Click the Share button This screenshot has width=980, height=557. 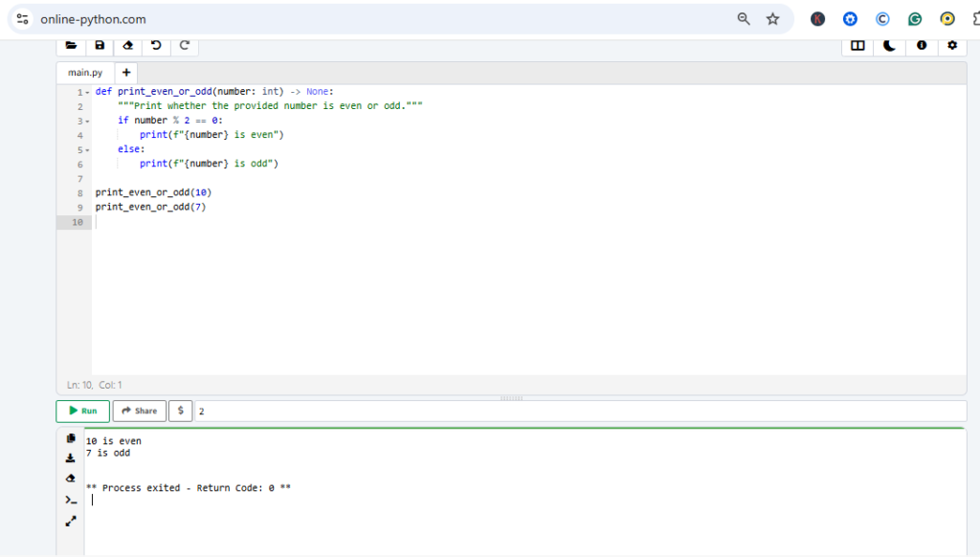(139, 411)
